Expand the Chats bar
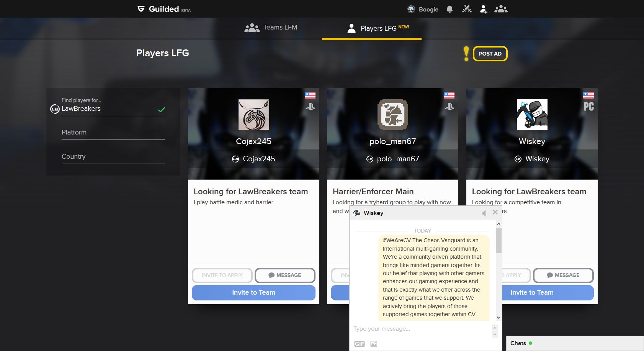The height and width of the screenshot is (351, 644). pos(575,343)
